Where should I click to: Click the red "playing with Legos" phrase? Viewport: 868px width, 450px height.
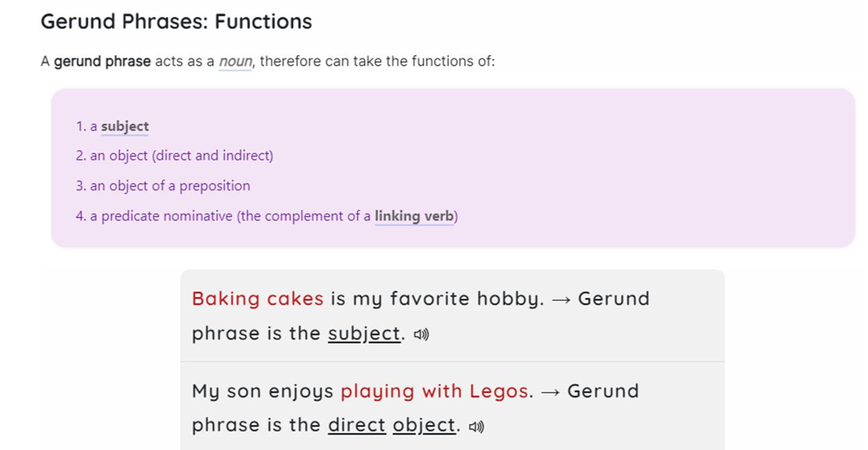pyautogui.click(x=434, y=391)
